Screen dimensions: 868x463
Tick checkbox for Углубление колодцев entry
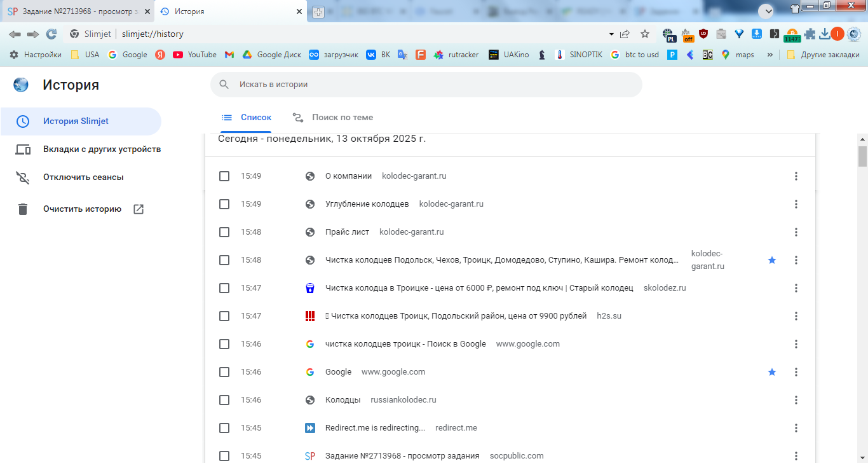pyautogui.click(x=224, y=204)
